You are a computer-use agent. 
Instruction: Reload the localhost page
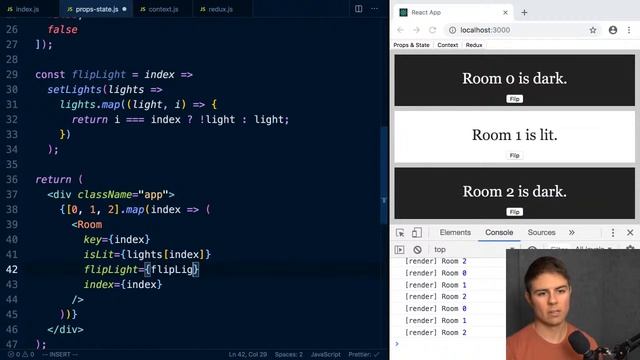pyautogui.click(x=432, y=30)
